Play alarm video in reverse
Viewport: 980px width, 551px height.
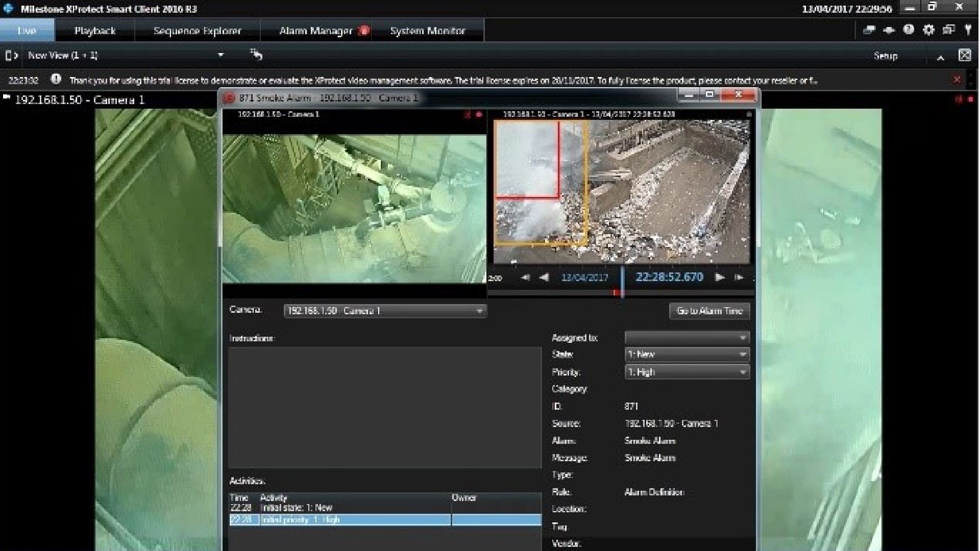(544, 278)
